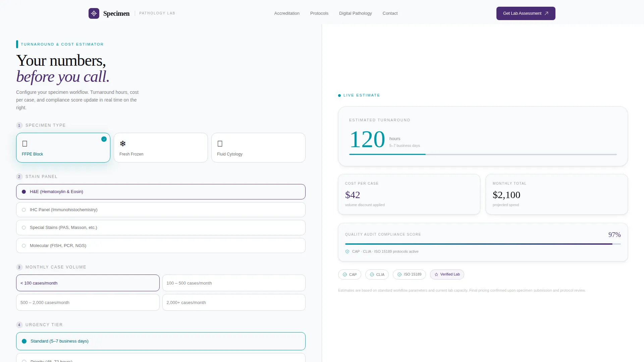Click the Get Lab Assessment button
Screen dimensions: 644x362
tap(526, 13)
